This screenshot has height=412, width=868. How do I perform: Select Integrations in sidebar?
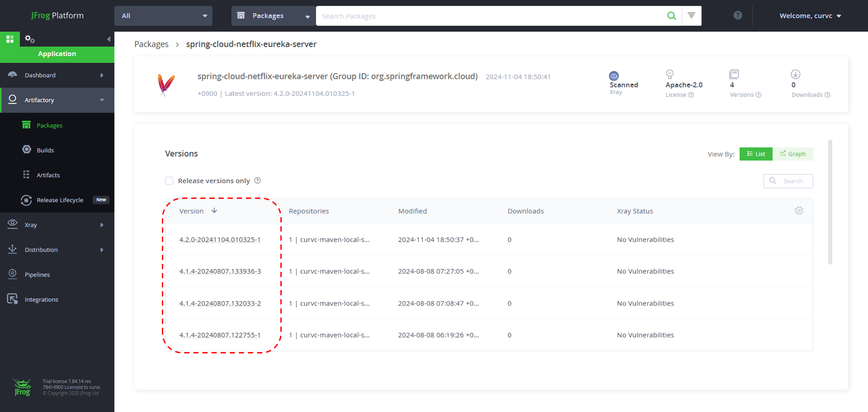point(41,300)
